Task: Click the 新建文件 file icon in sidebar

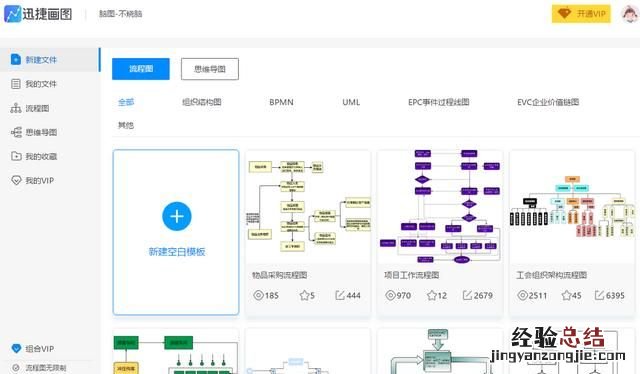Action: pos(16,60)
